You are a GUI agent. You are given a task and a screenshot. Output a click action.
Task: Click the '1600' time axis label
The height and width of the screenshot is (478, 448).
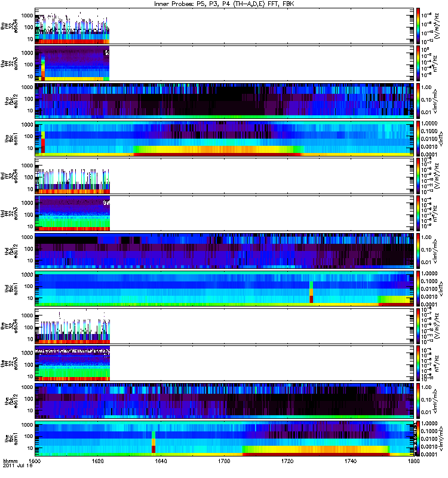(x=35, y=461)
